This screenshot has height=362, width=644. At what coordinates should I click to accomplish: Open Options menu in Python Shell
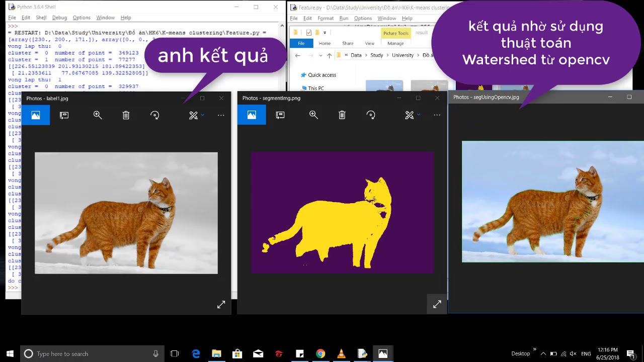point(82,18)
